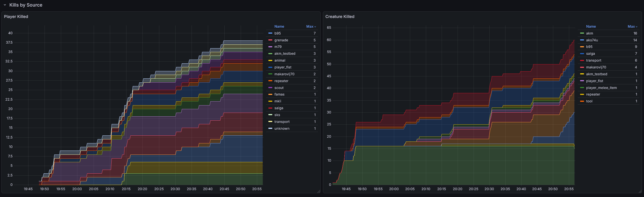The image size is (644, 197).
Task: Toggle the animal series visibility
Action: click(x=280, y=60)
